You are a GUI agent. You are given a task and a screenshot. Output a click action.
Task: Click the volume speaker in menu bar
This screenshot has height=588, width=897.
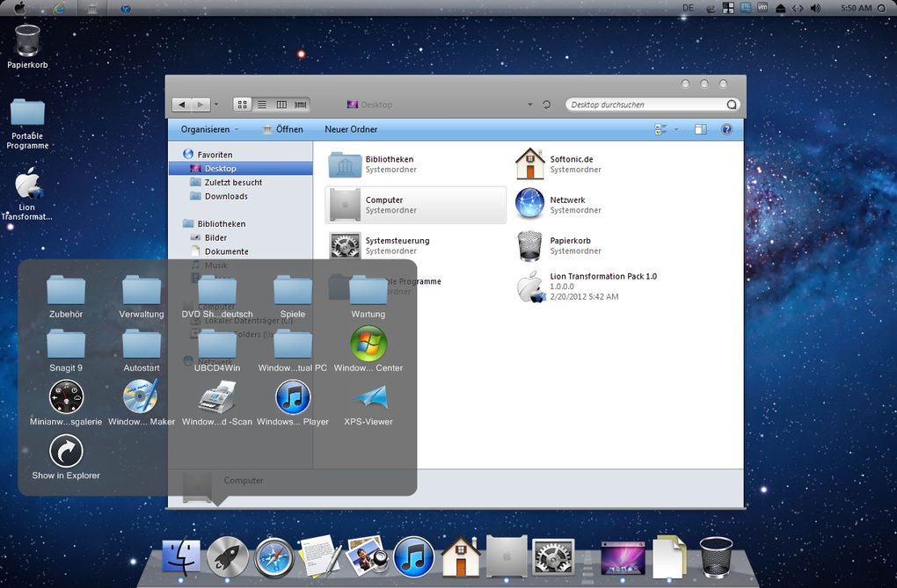815,8
